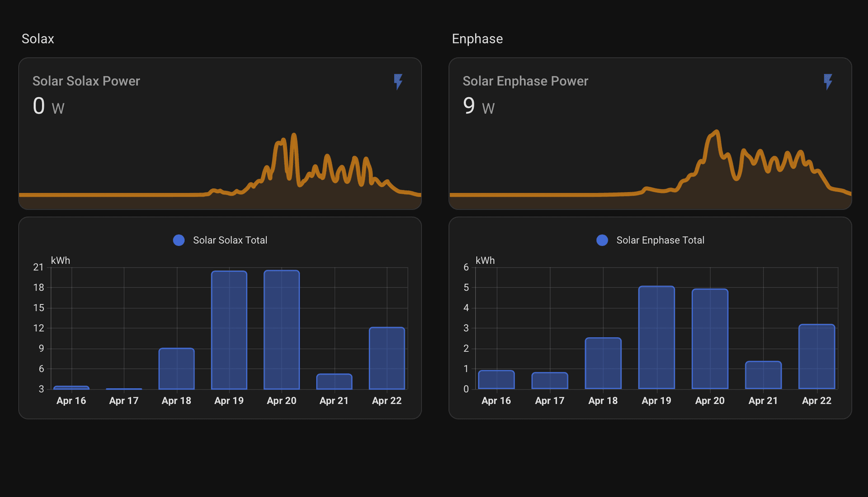Click the Apr 17 label under Solax chart
The image size is (868, 497).
tap(124, 401)
